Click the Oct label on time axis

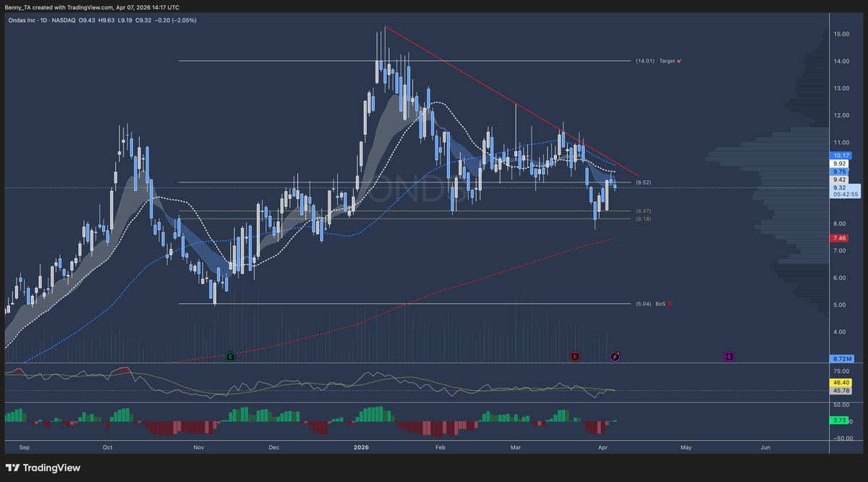pyautogui.click(x=108, y=448)
